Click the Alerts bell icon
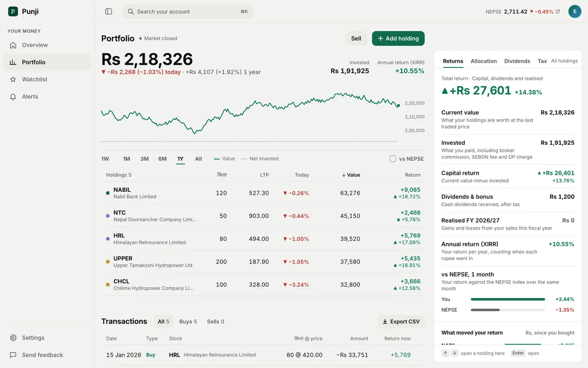The height and width of the screenshot is (368, 588). tap(13, 97)
